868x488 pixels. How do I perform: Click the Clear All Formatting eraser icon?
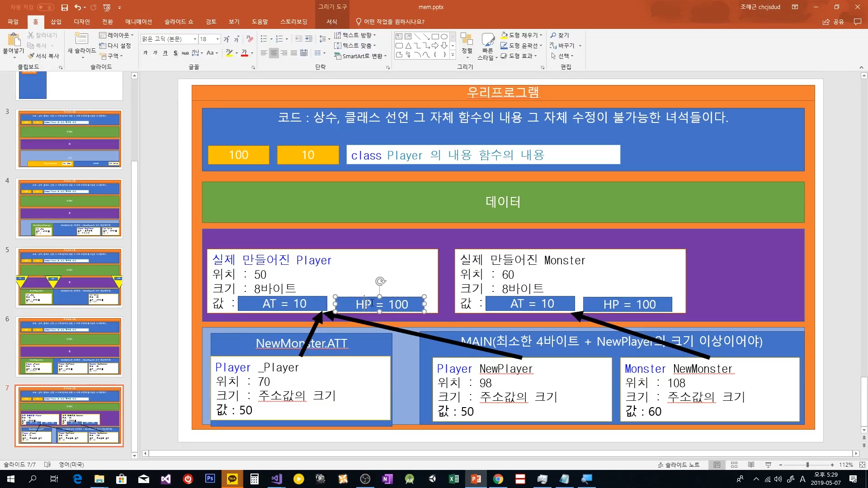(x=250, y=39)
